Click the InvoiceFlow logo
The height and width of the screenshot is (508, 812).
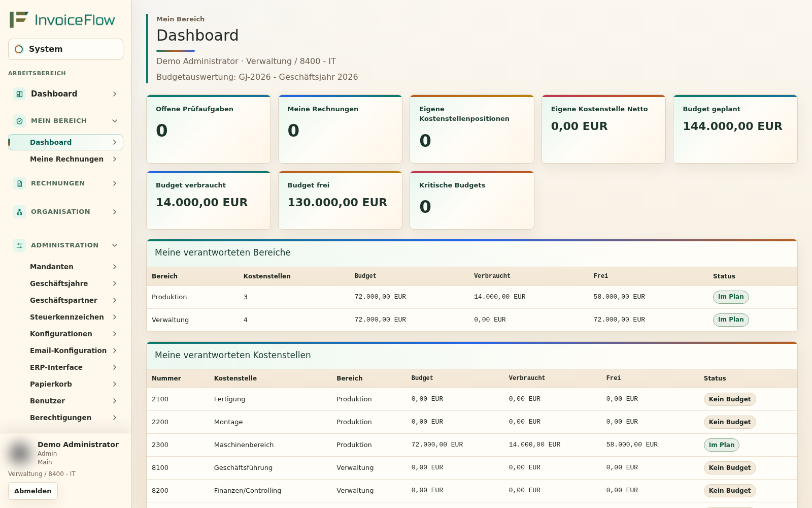[62, 20]
